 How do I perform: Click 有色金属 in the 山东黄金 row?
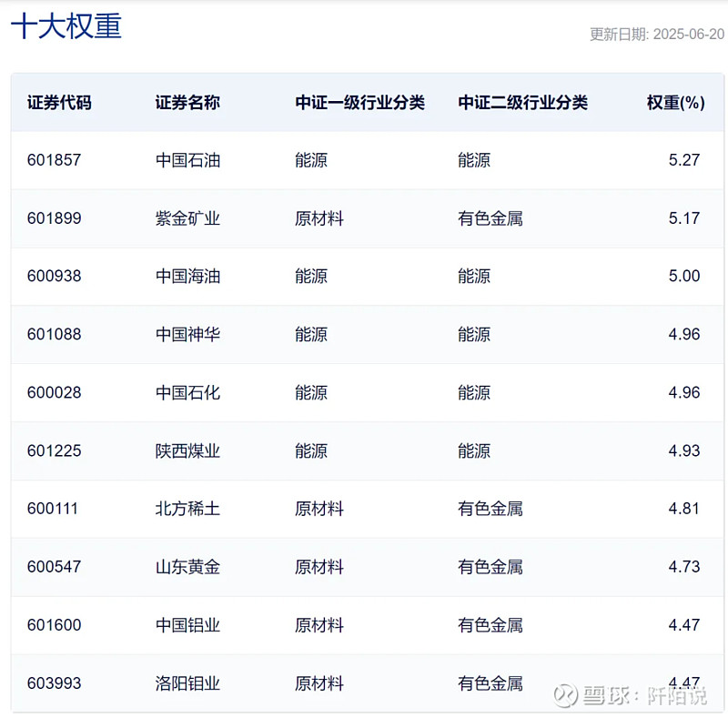[x=490, y=567]
